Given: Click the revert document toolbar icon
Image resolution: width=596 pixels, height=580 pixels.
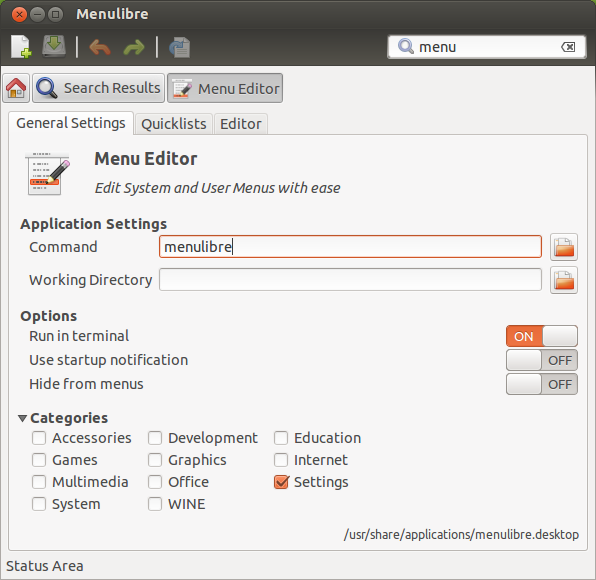Looking at the screenshot, I should (179, 47).
